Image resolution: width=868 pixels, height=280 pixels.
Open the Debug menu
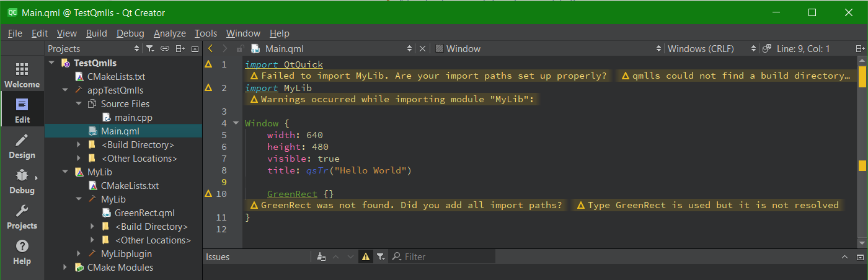pos(130,33)
